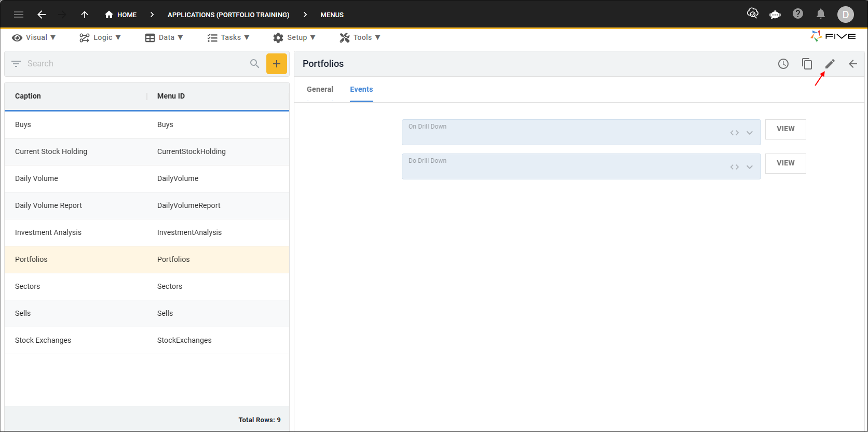868x432 pixels.
Task: Go back with the top bar arrow
Action: coord(42,15)
